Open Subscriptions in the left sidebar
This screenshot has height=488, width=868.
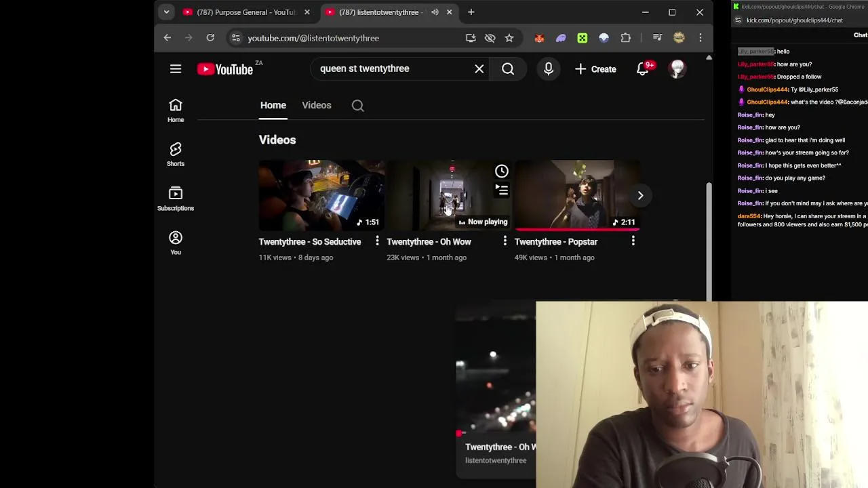(x=176, y=199)
